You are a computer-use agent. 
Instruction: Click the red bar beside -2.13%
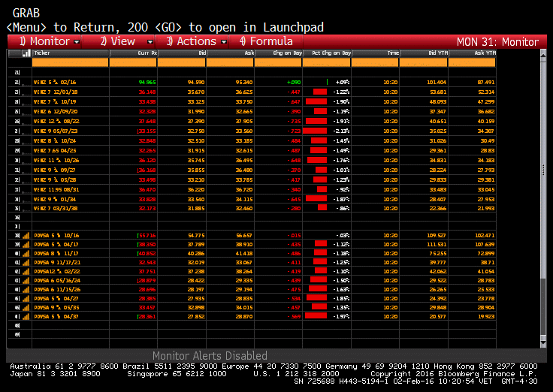[x=315, y=131]
